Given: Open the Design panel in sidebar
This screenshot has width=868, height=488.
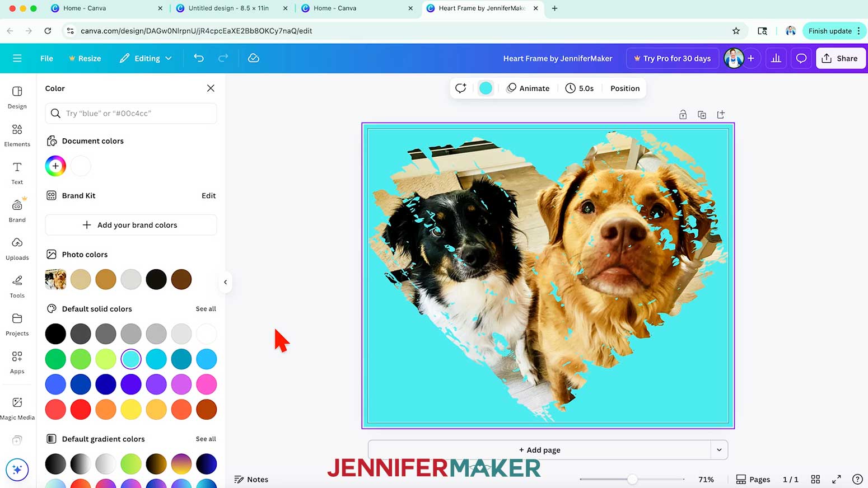Looking at the screenshot, I should click(x=17, y=97).
